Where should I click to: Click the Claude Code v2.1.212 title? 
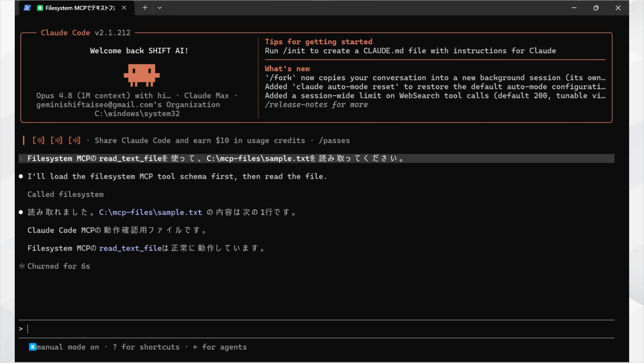click(x=86, y=33)
